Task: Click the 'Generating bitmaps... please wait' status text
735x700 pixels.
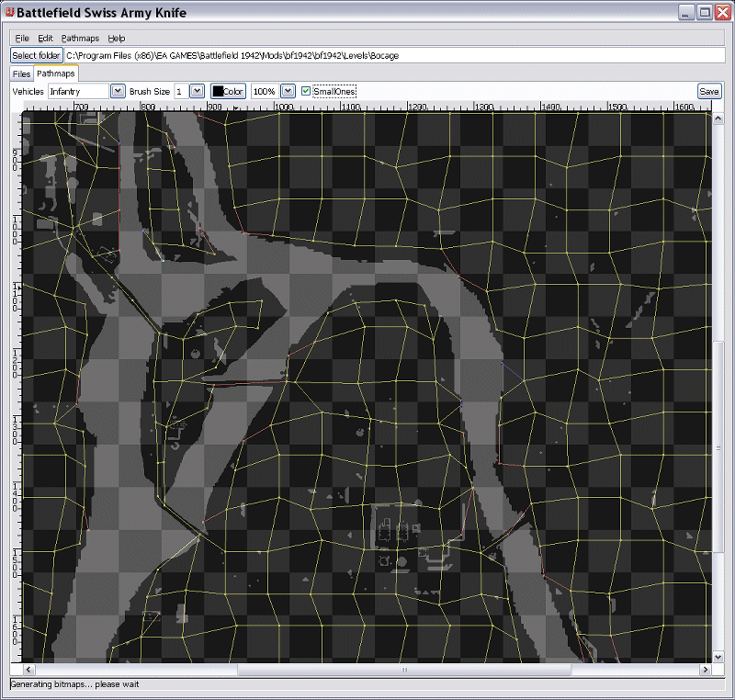Action: point(75,684)
